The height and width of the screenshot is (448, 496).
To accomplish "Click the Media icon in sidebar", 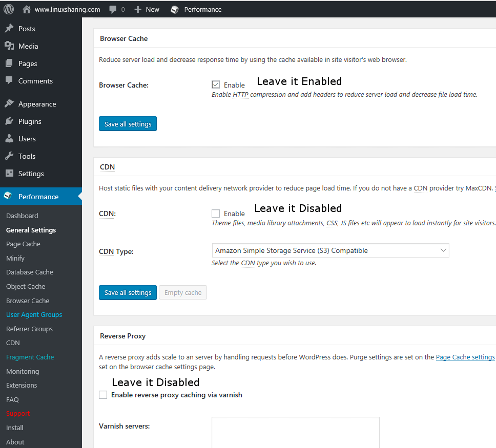I will coord(9,46).
